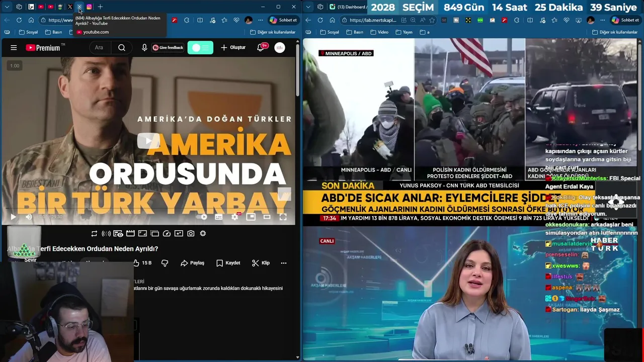Toggle split screen icon in left browser toolbar

pyautogui.click(x=200, y=20)
